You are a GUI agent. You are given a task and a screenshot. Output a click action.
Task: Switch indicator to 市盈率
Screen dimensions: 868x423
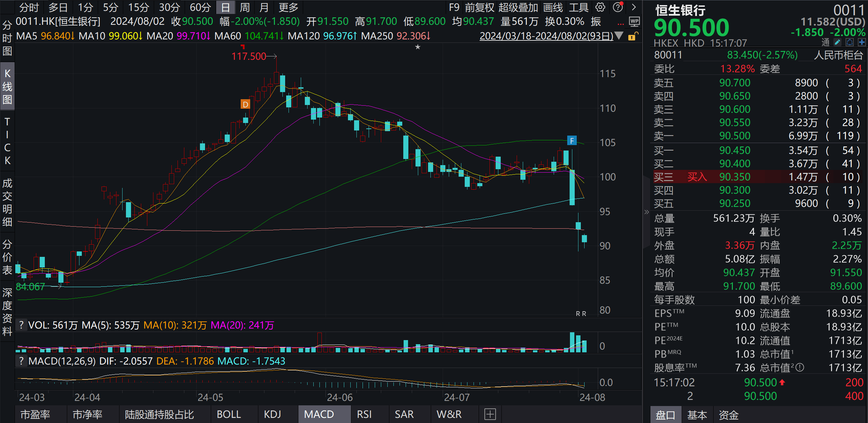[35, 414]
